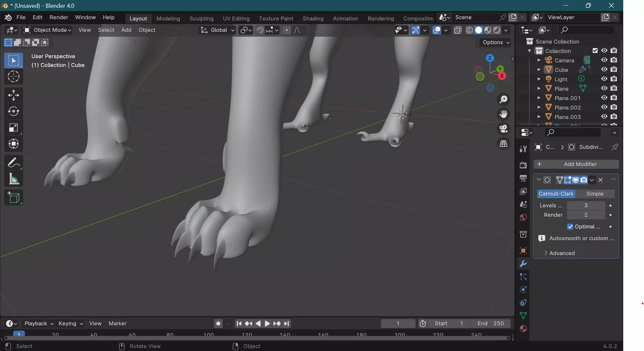Open the View Layer properties tab
644x351 pixels.
(523, 191)
